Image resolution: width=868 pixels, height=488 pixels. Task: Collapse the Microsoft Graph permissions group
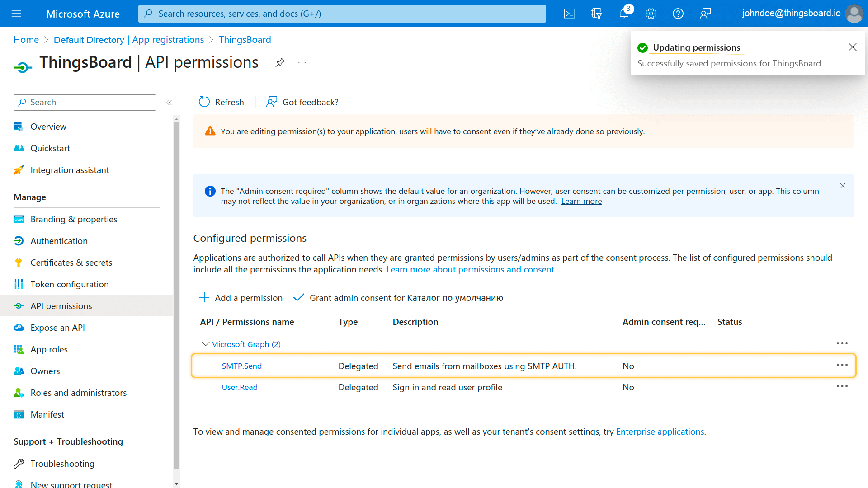pyautogui.click(x=205, y=344)
